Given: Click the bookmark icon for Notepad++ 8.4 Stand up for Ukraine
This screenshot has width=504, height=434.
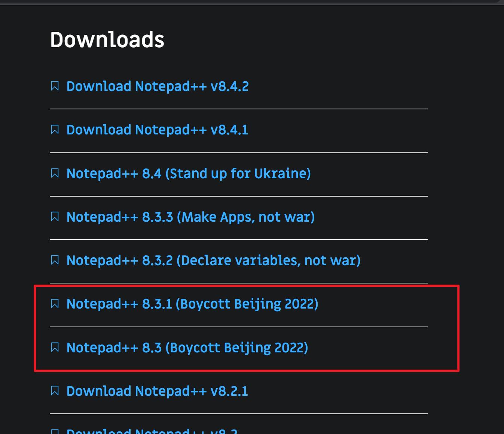Looking at the screenshot, I should (55, 173).
